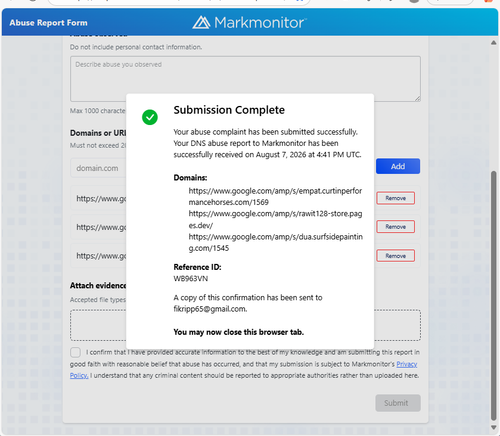
Task: Click the email fikripp65@gmail.com text
Action: pyautogui.click(x=210, y=309)
